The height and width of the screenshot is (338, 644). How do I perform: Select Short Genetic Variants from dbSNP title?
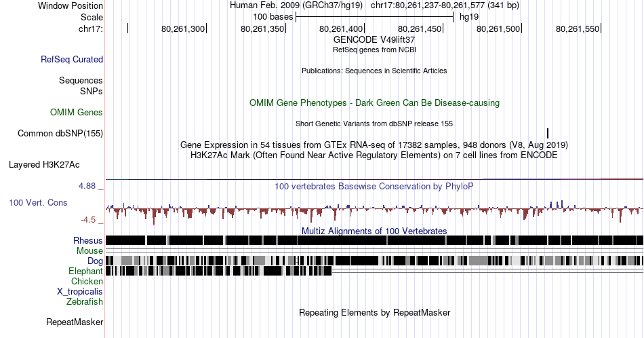pyautogui.click(x=374, y=124)
